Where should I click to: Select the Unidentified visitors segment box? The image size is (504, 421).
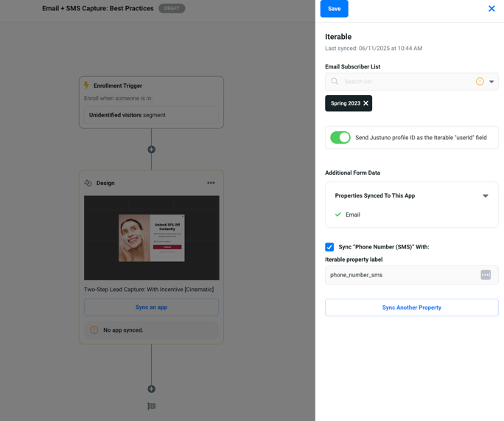[x=151, y=115]
